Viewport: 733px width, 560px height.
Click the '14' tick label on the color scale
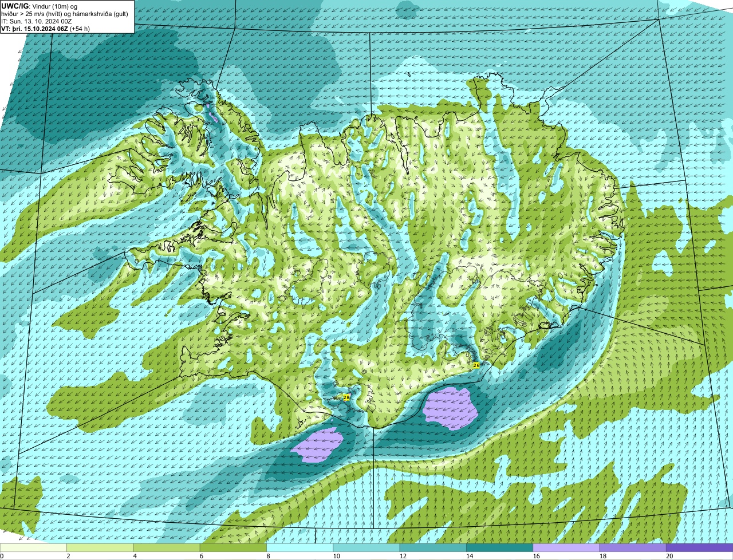click(470, 556)
